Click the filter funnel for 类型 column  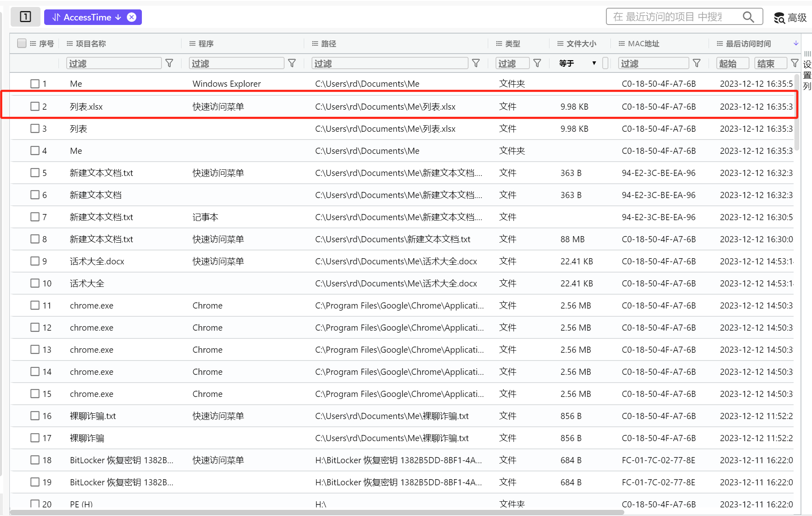(x=537, y=63)
